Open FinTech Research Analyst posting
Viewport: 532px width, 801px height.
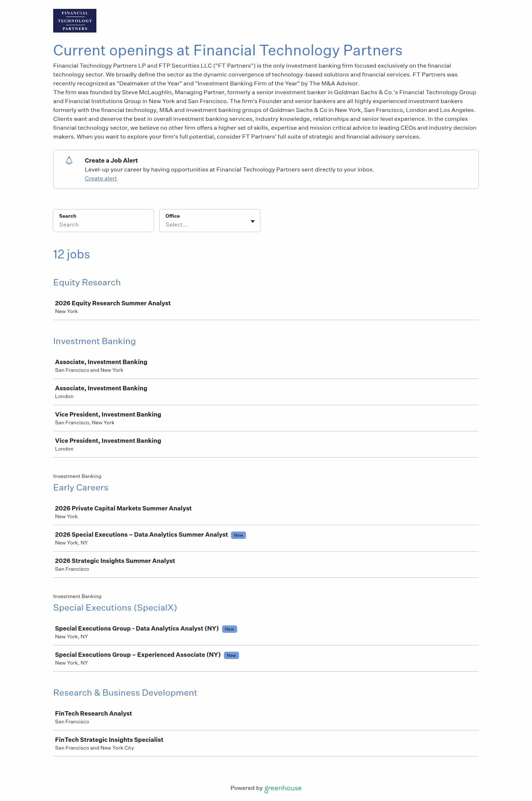click(x=93, y=713)
